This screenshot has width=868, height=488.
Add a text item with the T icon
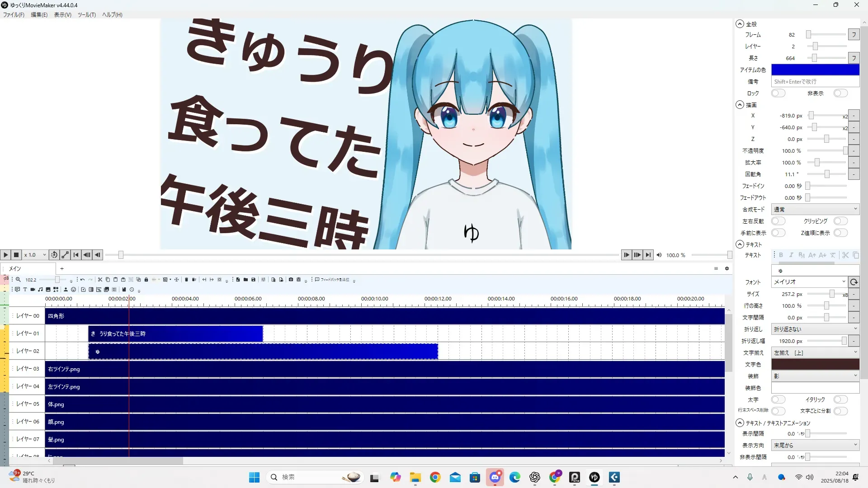(x=25, y=290)
